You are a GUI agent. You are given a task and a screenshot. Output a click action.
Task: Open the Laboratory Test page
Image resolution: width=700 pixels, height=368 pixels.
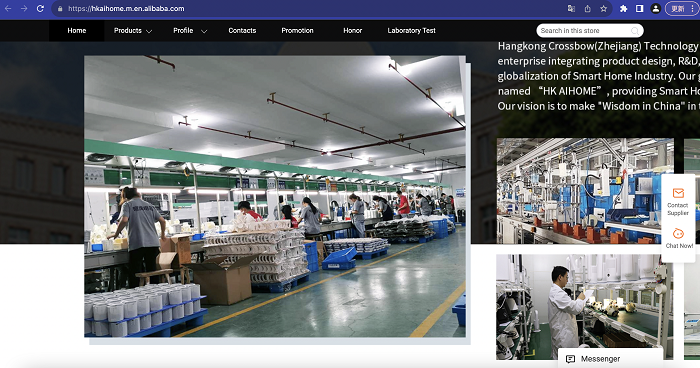pos(412,31)
